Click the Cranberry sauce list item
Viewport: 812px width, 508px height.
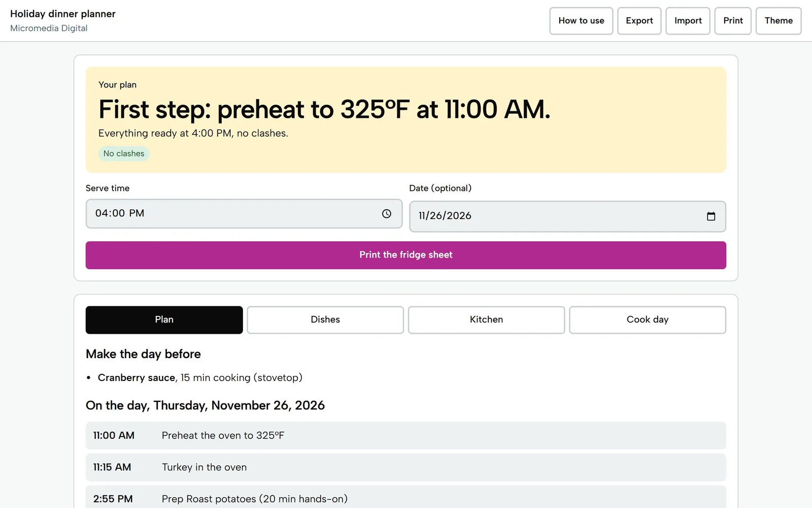(x=200, y=377)
